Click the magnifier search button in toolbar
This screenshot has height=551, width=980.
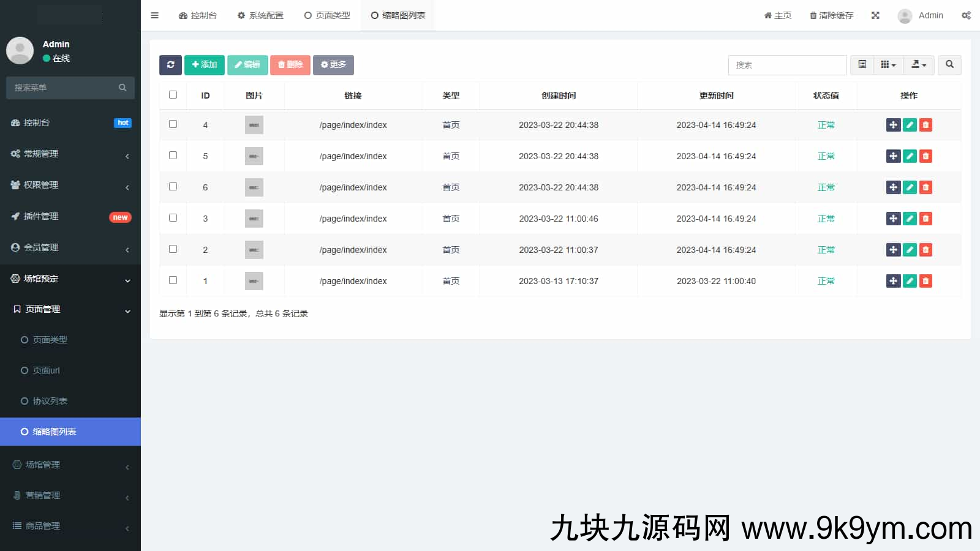949,65
